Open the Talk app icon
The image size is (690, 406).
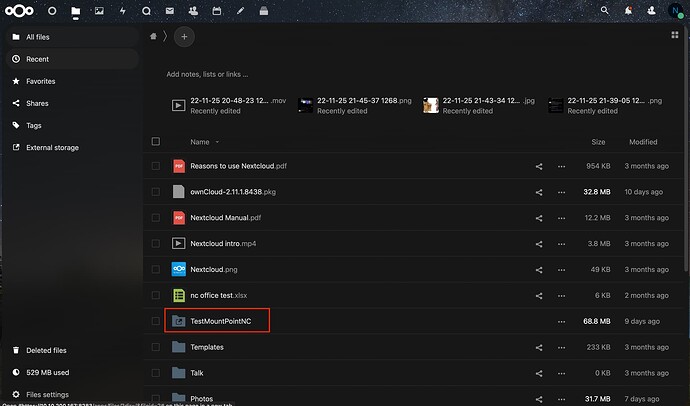coord(147,11)
